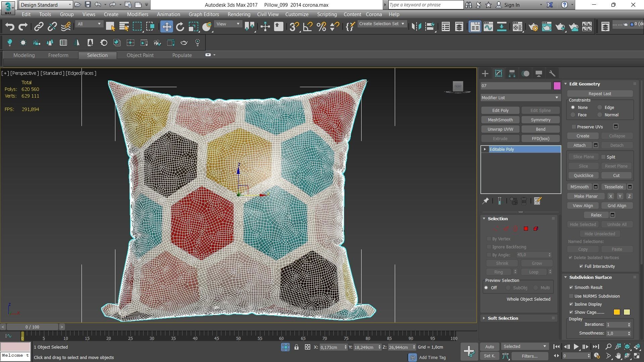The width and height of the screenshot is (644, 362).
Task: Open the Hierarchy command panel tab
Action: pyautogui.click(x=512, y=74)
